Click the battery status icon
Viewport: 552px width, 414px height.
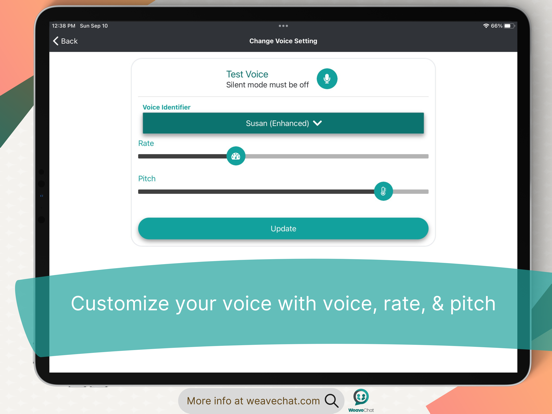(509, 26)
